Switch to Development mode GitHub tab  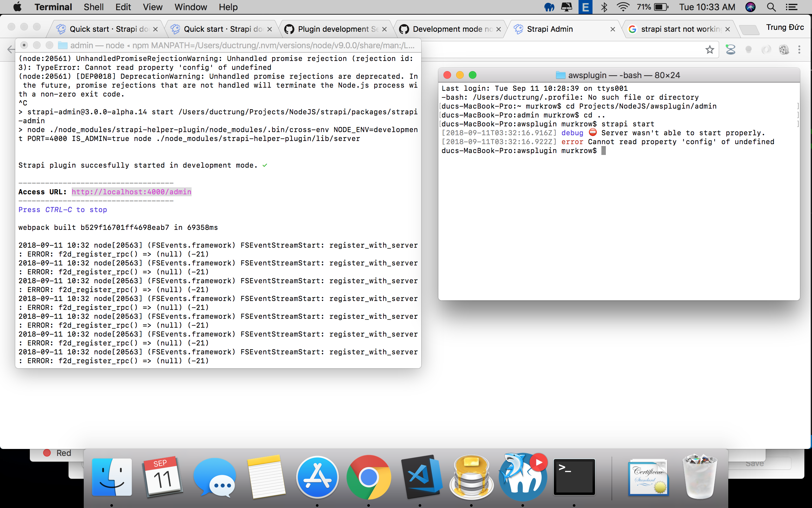pyautogui.click(x=450, y=29)
